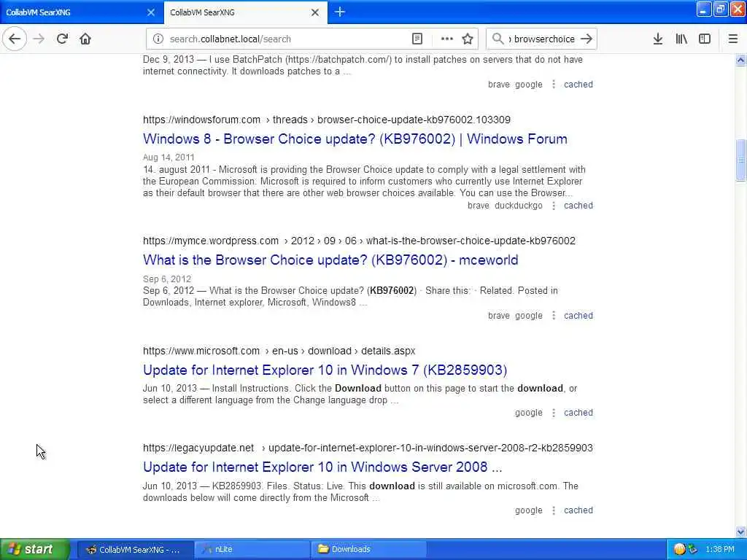This screenshot has width=747, height=560.
Task: Click the green system tray icon
Action: pos(692,550)
